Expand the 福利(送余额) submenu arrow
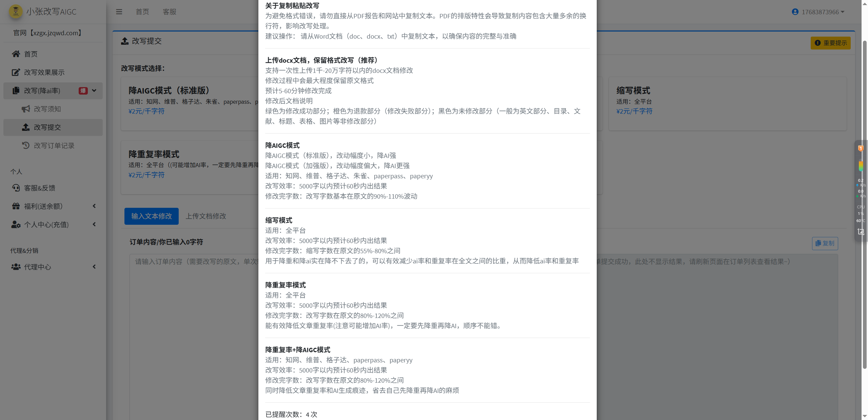This screenshot has height=420, width=868. point(94,206)
